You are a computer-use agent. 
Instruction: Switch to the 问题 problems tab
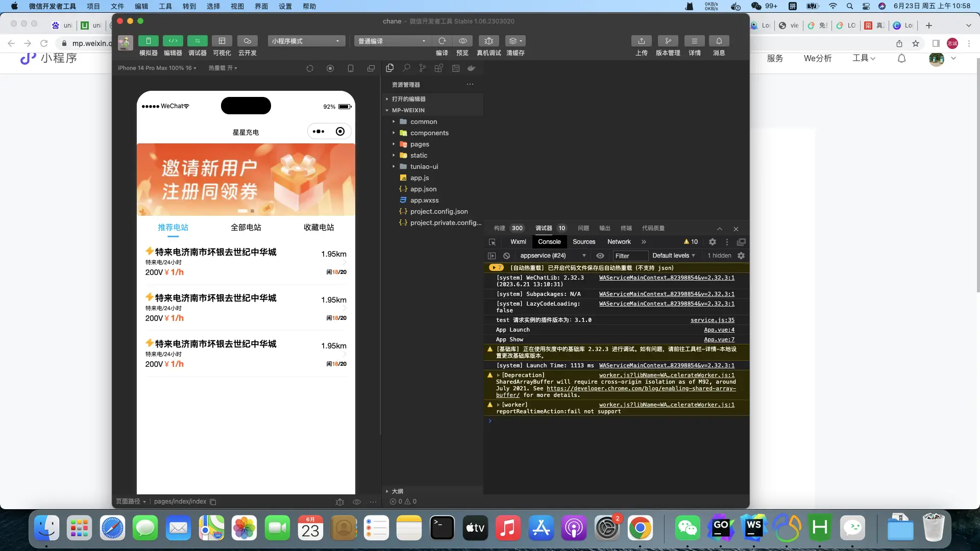[583, 228]
